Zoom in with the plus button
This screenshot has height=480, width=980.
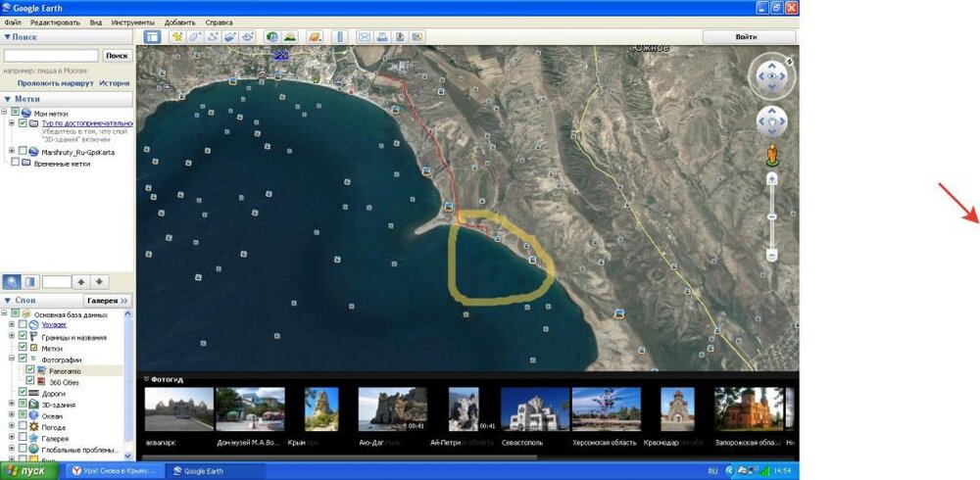coord(772,179)
